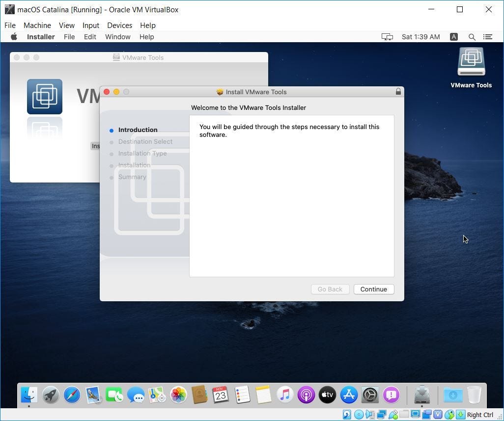This screenshot has height=421, width=504.
Task: Minimize the Install VMware Tools window with the yellow button
Action: click(x=116, y=92)
